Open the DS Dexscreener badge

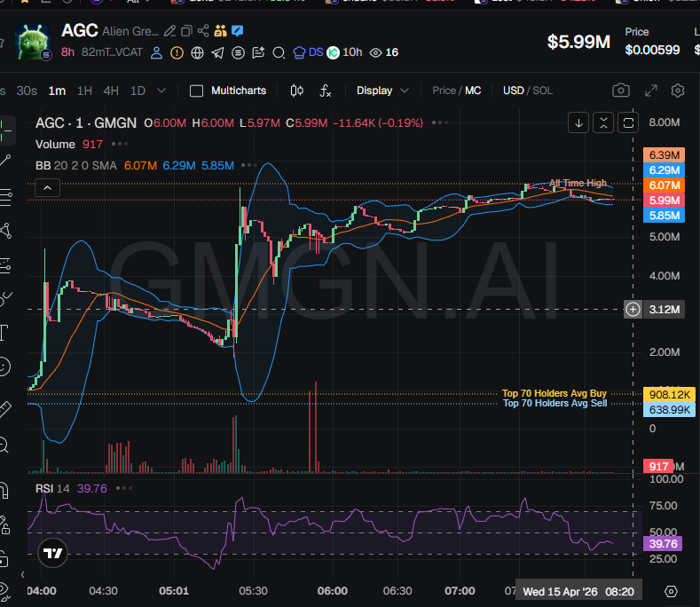(x=308, y=52)
